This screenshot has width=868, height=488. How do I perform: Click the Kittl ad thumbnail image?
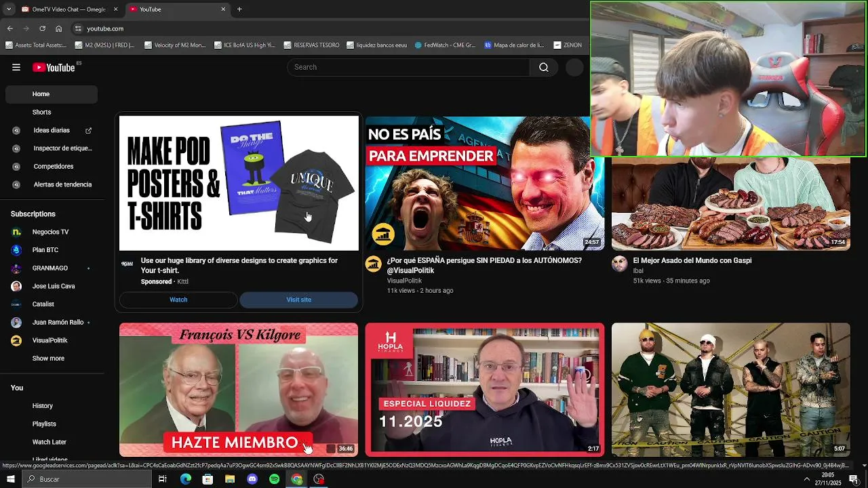pos(239,183)
